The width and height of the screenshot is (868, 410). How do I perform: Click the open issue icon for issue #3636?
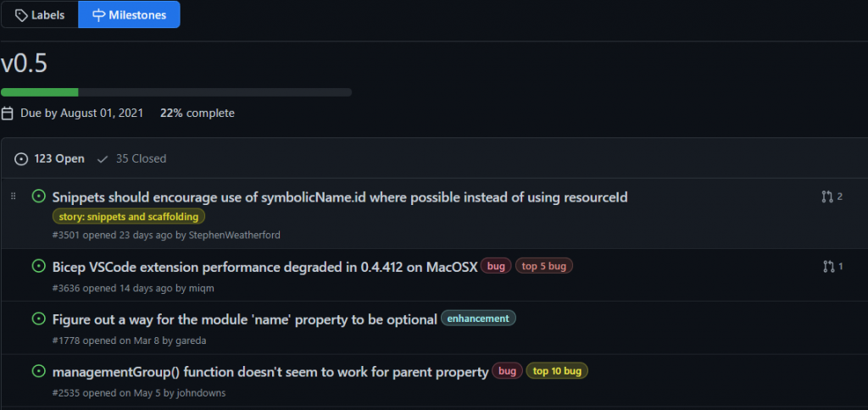point(38,266)
